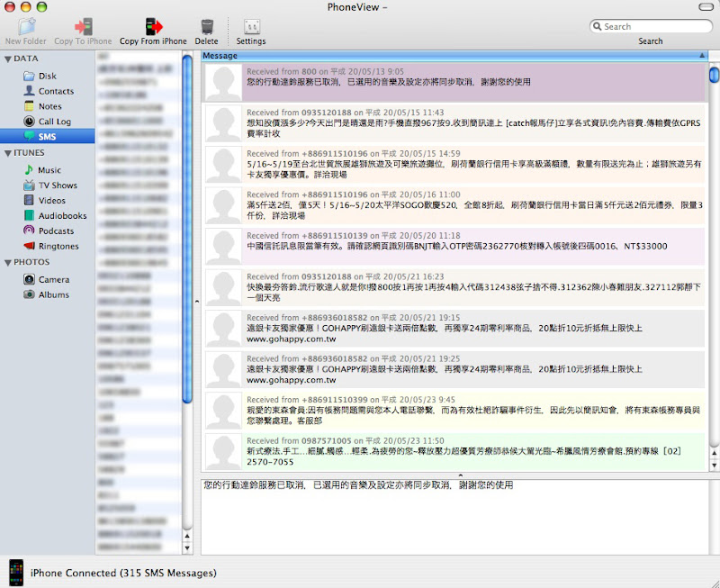
Task: Open the Disk sidebar item
Action: (x=47, y=77)
